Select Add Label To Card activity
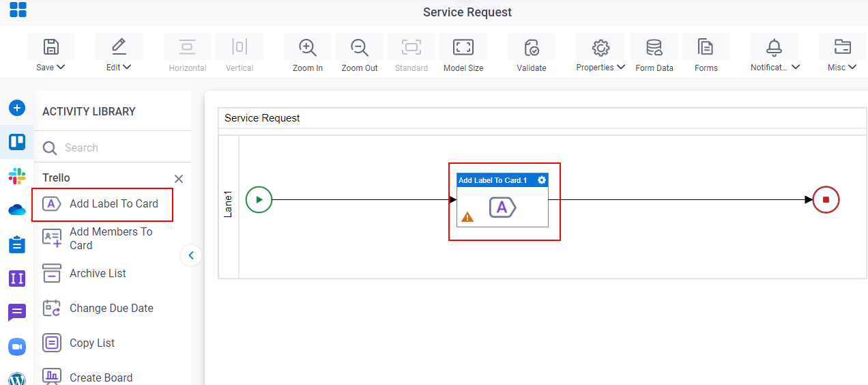868x385 pixels. coord(102,203)
